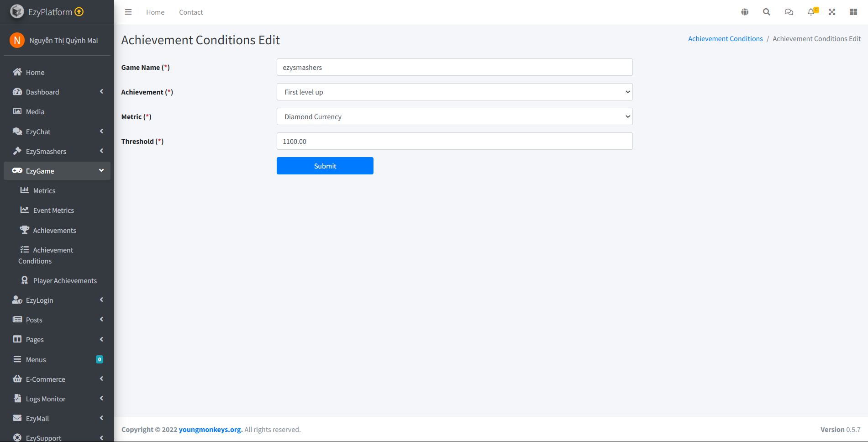The width and height of the screenshot is (868, 442).
Task: Click the Contact link in top navigation
Action: 191,12
